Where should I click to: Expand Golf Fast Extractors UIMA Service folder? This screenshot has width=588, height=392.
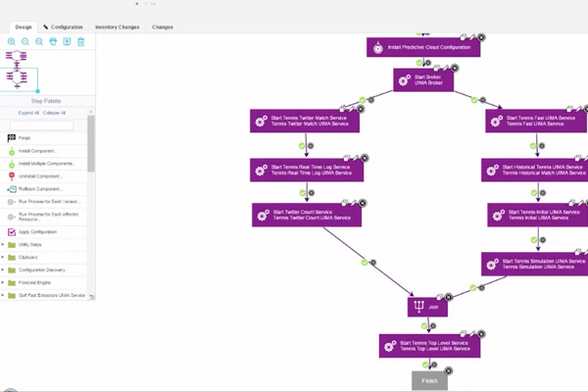pyautogui.click(x=3, y=295)
